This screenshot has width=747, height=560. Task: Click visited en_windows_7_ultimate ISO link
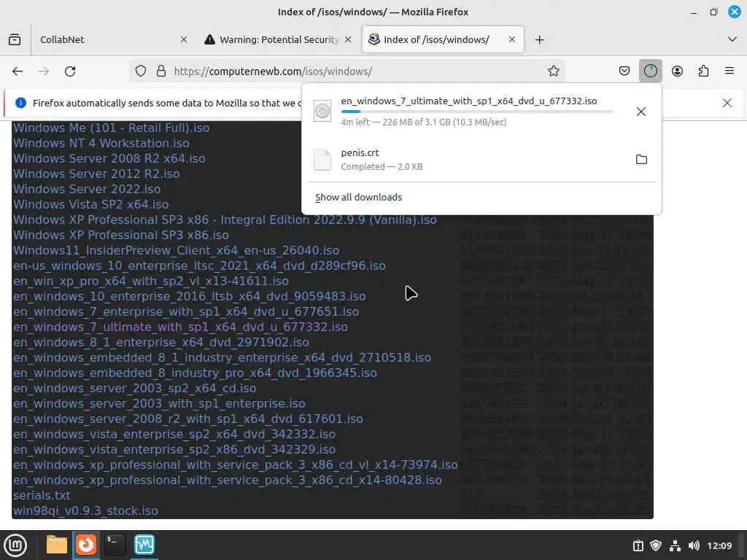[x=180, y=327]
